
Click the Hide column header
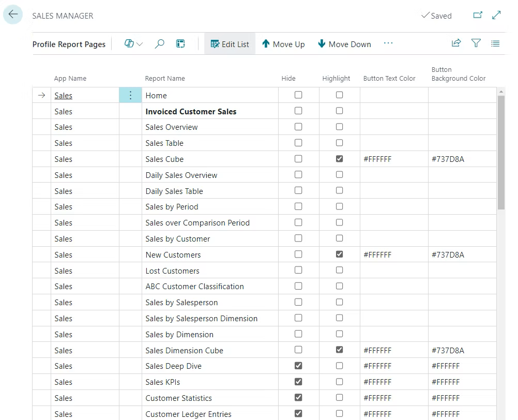(288, 78)
